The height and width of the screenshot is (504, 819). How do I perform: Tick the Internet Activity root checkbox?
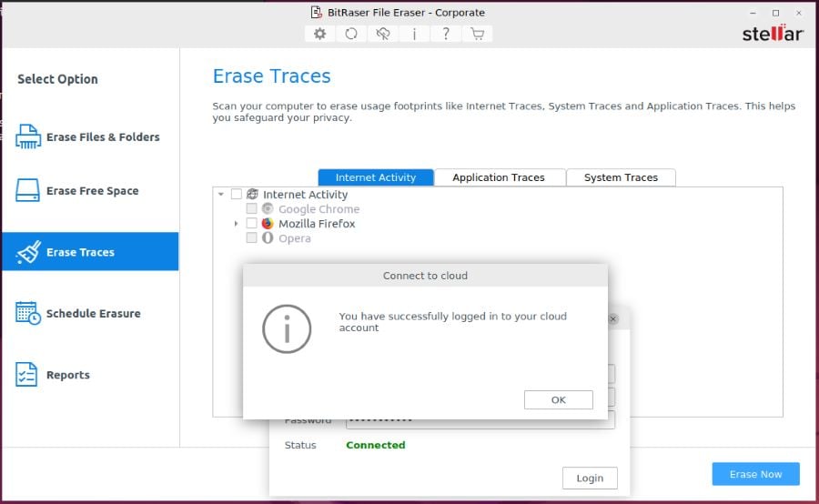237,195
